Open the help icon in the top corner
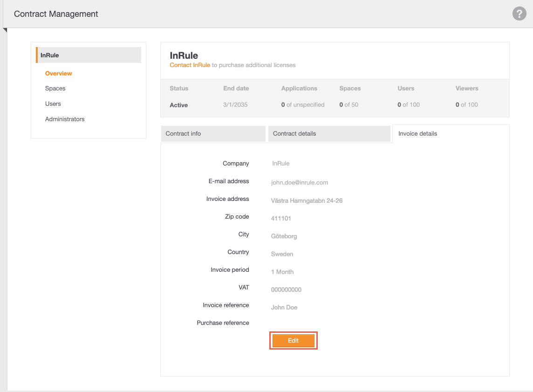533x392 pixels. point(519,14)
